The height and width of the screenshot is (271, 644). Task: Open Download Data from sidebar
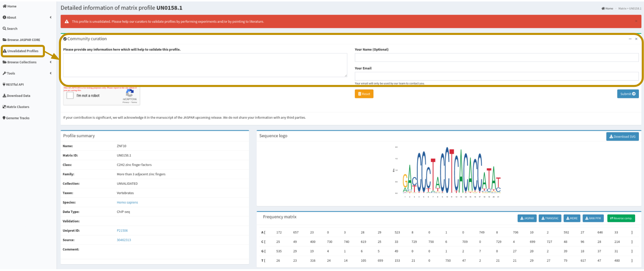click(x=16, y=96)
